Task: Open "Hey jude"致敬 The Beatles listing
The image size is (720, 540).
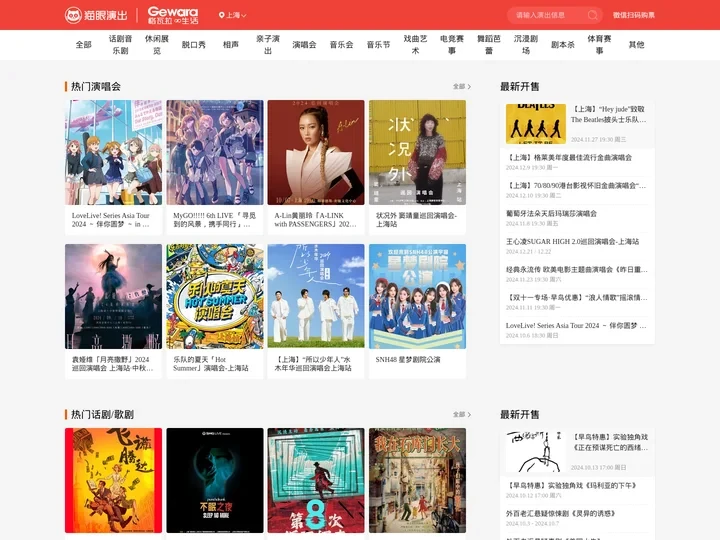Action: click(608, 114)
